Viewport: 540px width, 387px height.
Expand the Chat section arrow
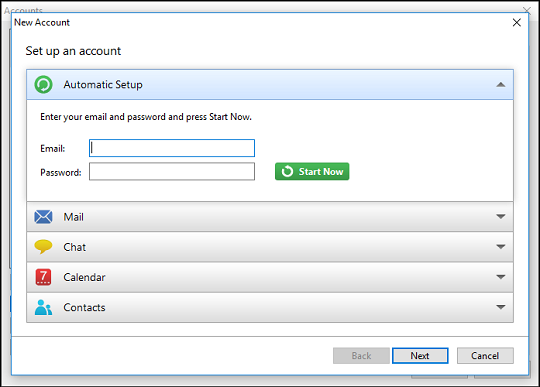coord(501,247)
